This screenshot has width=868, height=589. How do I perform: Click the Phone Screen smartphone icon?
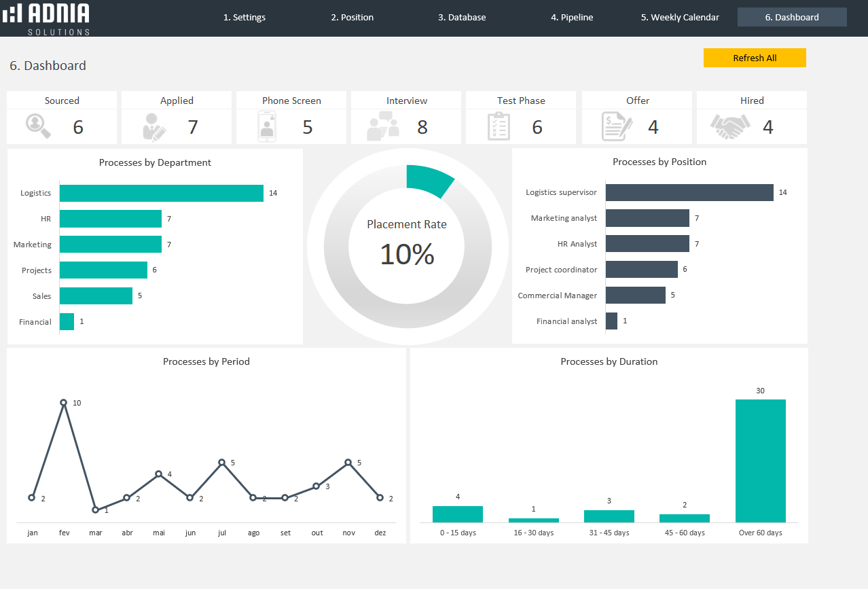click(267, 127)
